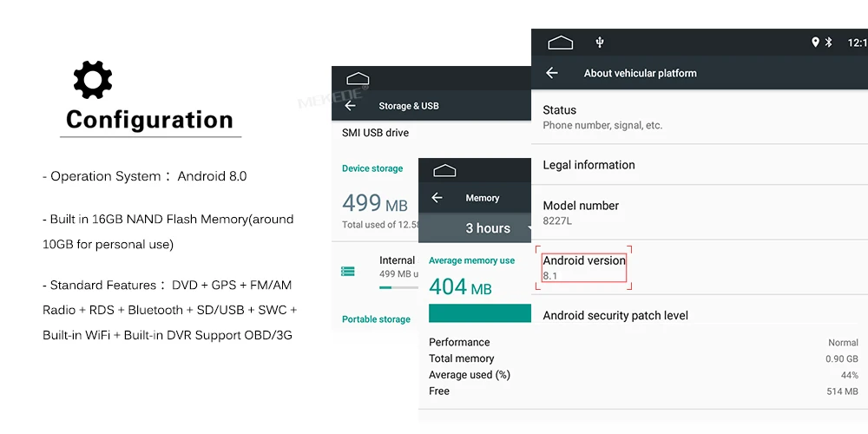The height and width of the screenshot is (434, 868).
Task: Click the home icon in vehicular platform status bar
Action: tap(560, 43)
